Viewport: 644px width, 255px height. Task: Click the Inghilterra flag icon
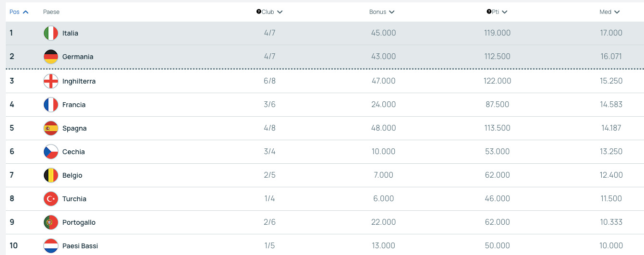click(51, 81)
